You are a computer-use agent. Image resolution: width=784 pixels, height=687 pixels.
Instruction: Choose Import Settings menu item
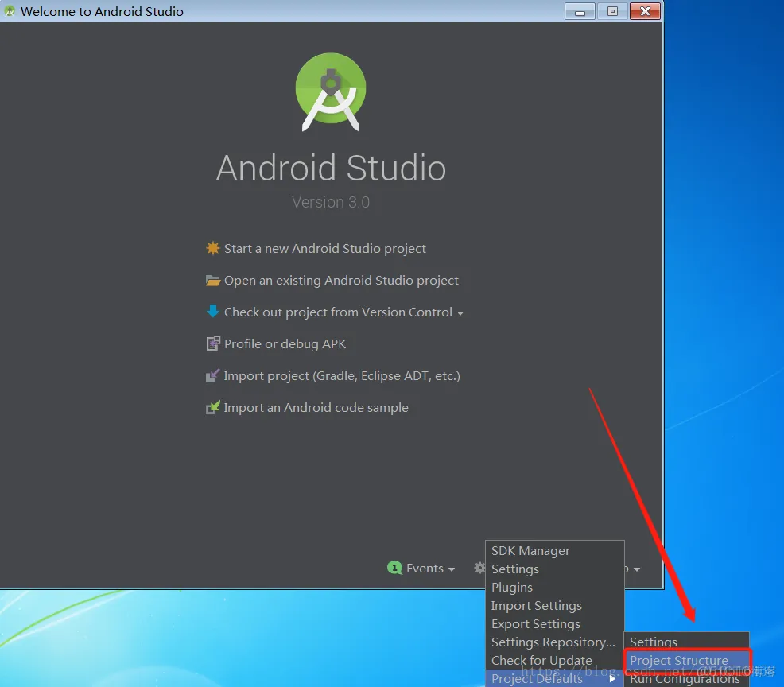(x=554, y=606)
